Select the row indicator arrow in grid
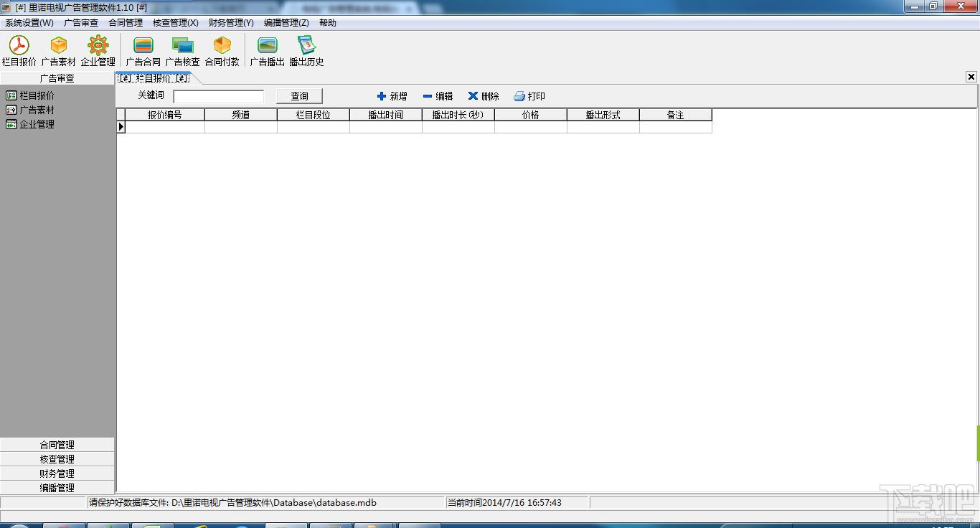The height and width of the screenshot is (528, 980). tap(121, 127)
